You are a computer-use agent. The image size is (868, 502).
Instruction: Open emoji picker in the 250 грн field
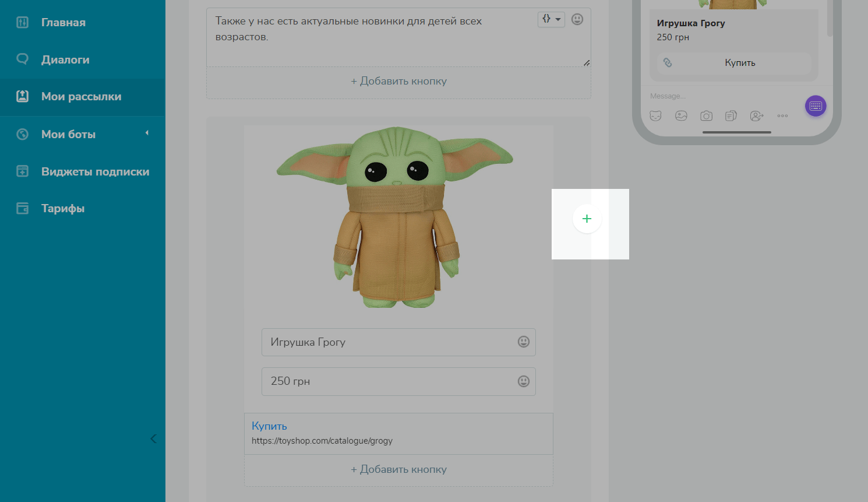click(523, 381)
